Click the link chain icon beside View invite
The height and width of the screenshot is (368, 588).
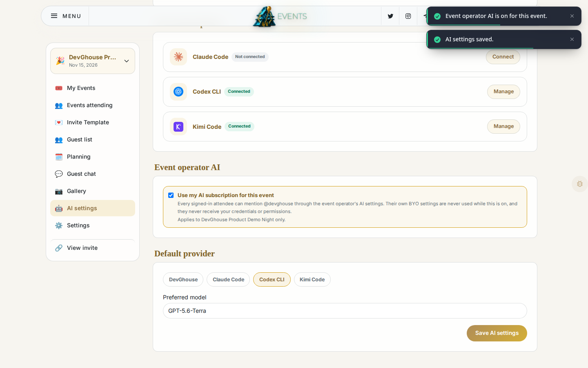(59, 248)
